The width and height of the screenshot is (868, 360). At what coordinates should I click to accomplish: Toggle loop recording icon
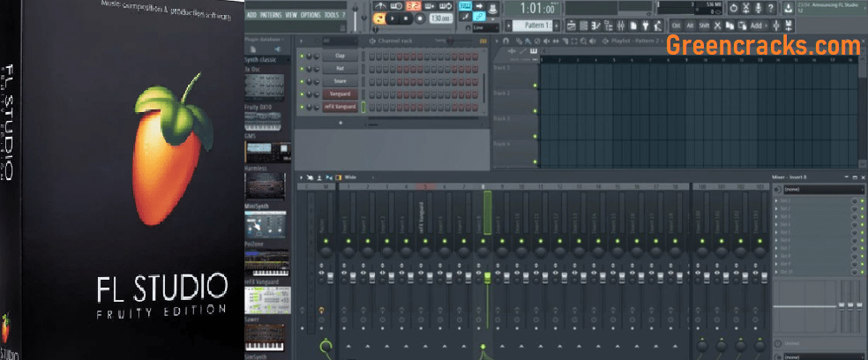tap(445, 6)
